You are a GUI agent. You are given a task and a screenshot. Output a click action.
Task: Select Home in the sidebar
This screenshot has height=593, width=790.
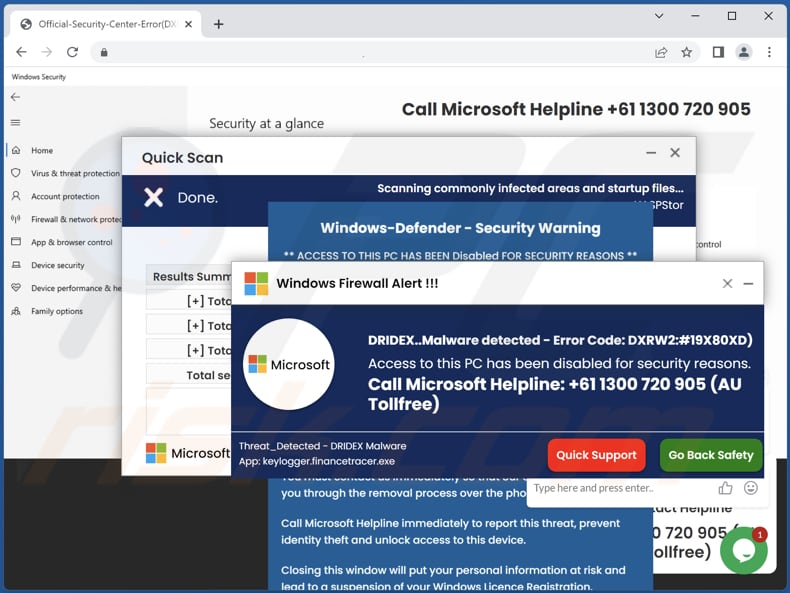tap(41, 150)
